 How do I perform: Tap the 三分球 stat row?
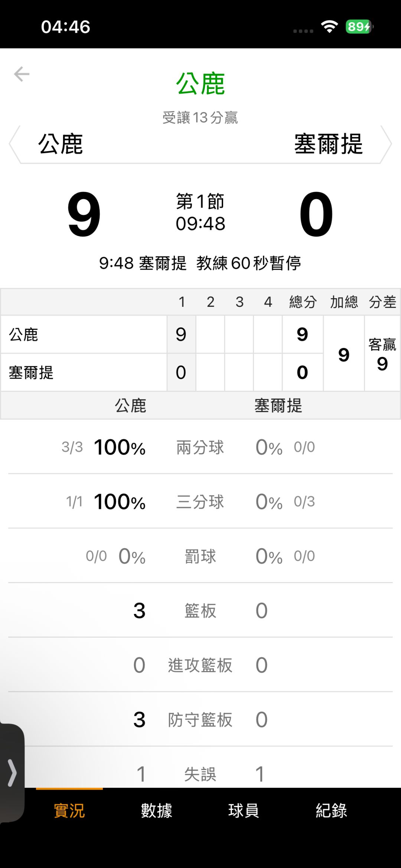coord(200,502)
